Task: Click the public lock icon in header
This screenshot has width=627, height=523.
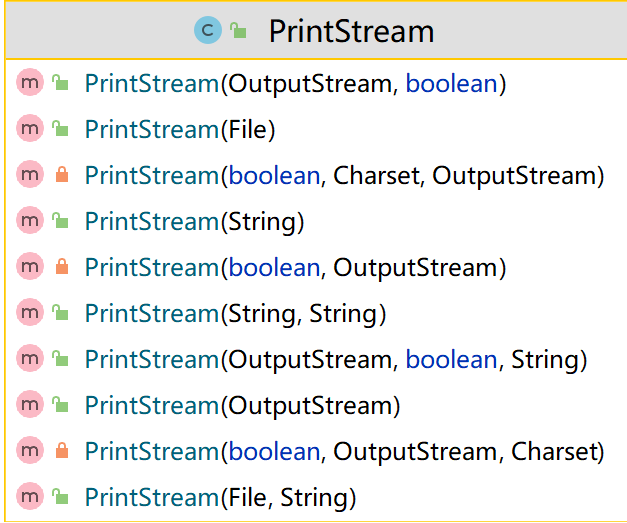Action: point(238,31)
